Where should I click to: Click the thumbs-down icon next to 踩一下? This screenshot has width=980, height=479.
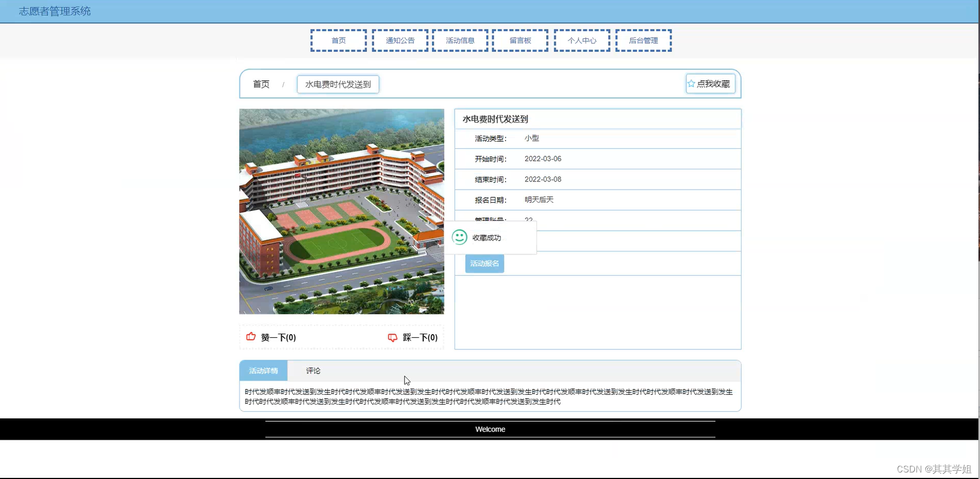(x=393, y=337)
